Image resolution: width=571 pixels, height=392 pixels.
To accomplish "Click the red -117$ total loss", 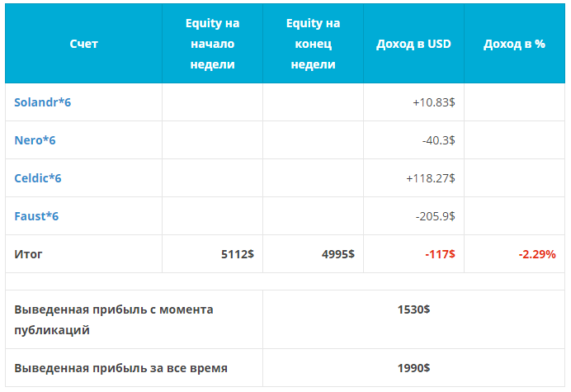I will (441, 253).
